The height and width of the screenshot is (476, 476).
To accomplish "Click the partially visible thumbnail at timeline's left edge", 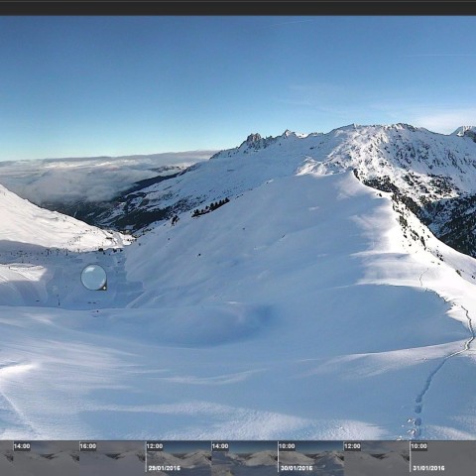I will tap(6, 458).
